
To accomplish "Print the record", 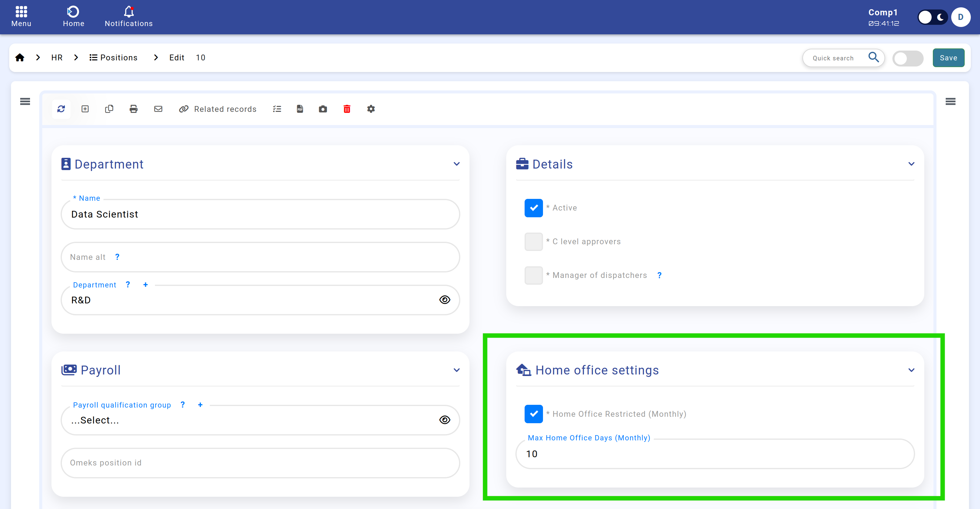I will (x=134, y=109).
